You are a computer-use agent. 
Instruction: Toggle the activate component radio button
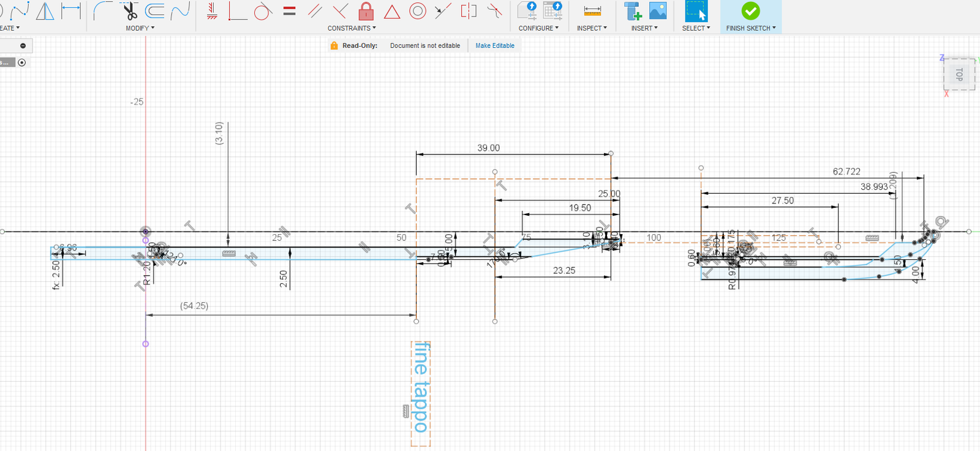click(22, 63)
